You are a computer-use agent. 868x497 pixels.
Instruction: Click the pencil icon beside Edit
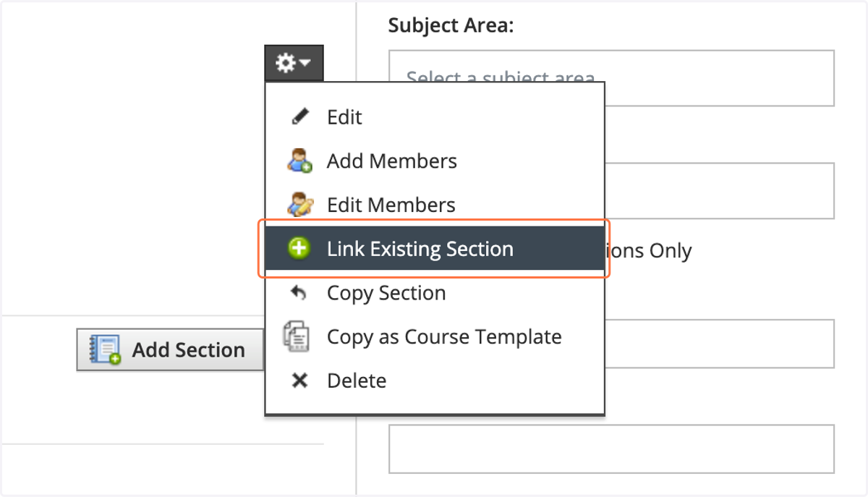click(299, 117)
